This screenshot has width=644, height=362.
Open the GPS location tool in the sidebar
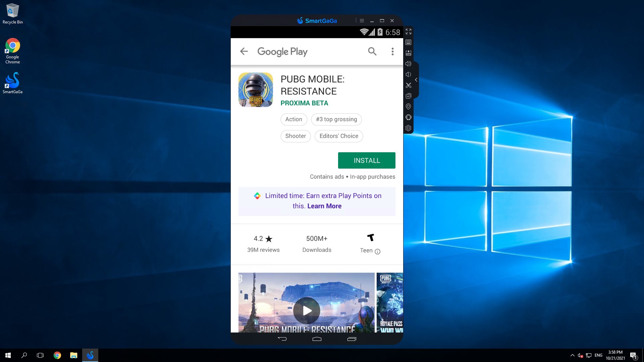coord(408,106)
